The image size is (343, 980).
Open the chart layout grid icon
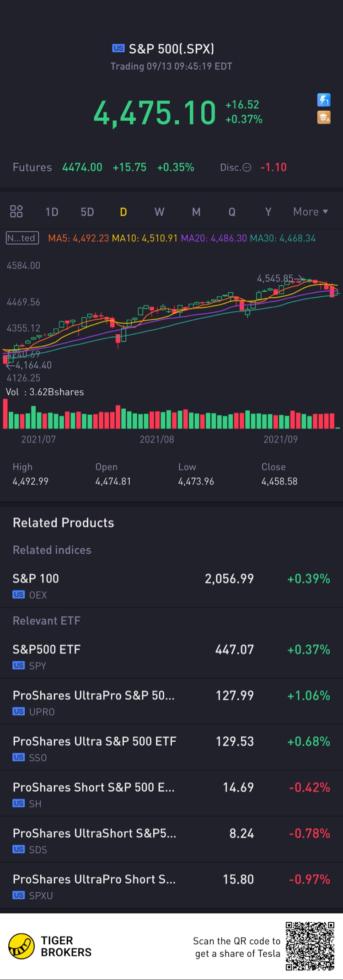tap(16, 211)
